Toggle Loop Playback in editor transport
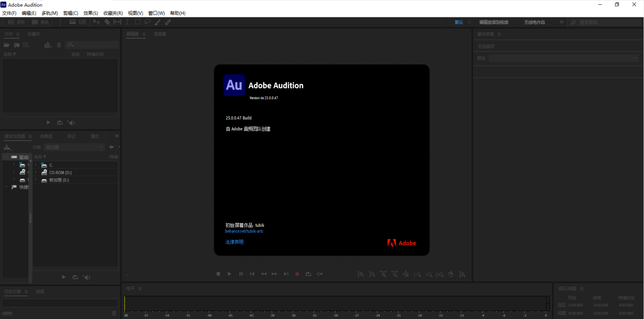This screenshot has width=644, height=319. tap(308, 274)
